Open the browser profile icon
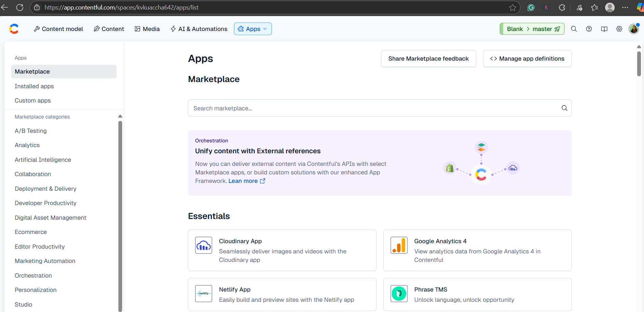Screen dimensions: 644x312 (x=610, y=7)
